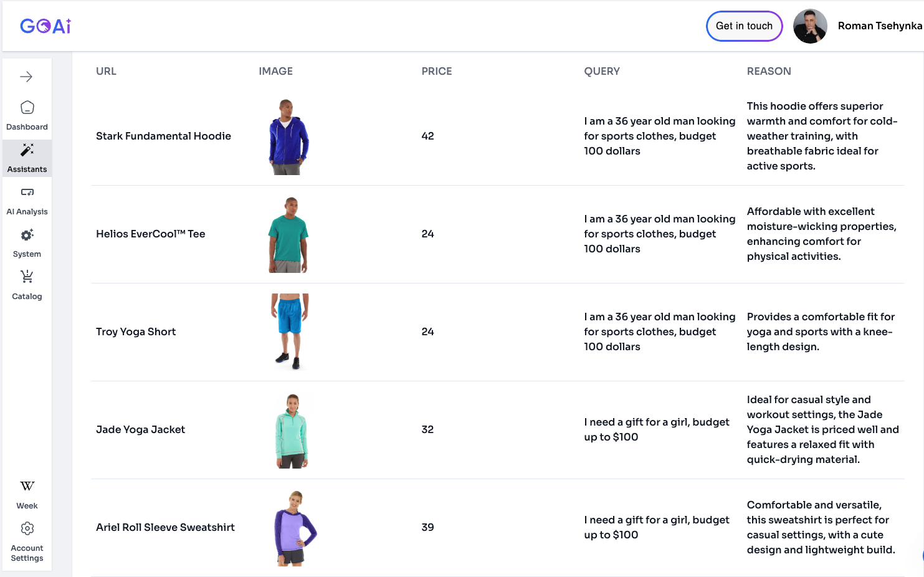Open the AI Analysis sidebar icon
The image size is (924, 577).
coord(27,193)
